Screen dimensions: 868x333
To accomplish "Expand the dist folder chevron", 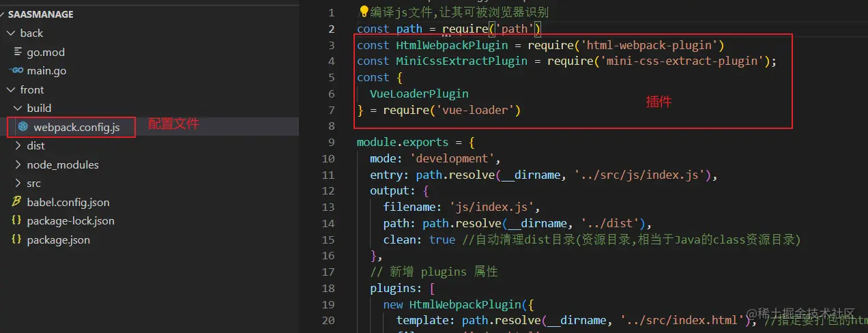I will click(17, 146).
